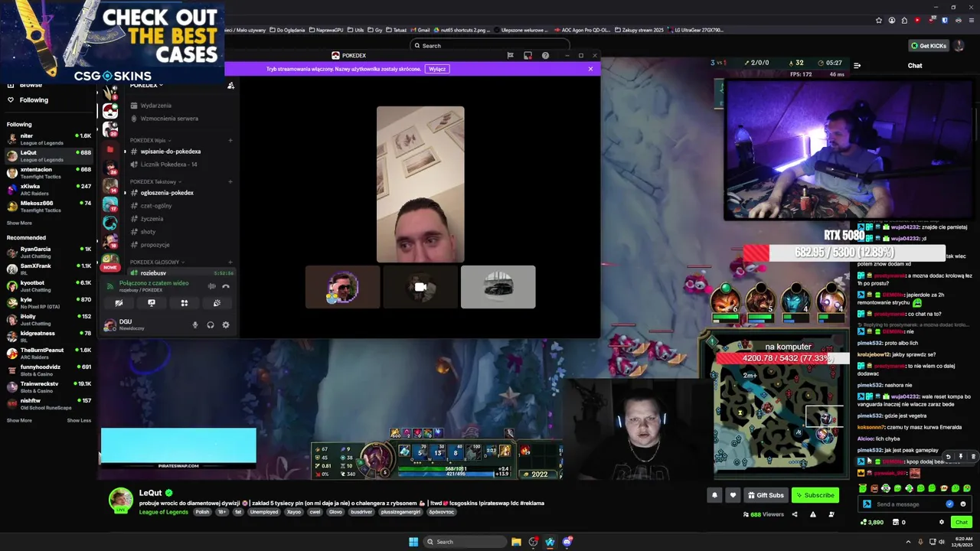Open File Explorer from taskbar
The image size is (980, 551).
coord(517,542)
